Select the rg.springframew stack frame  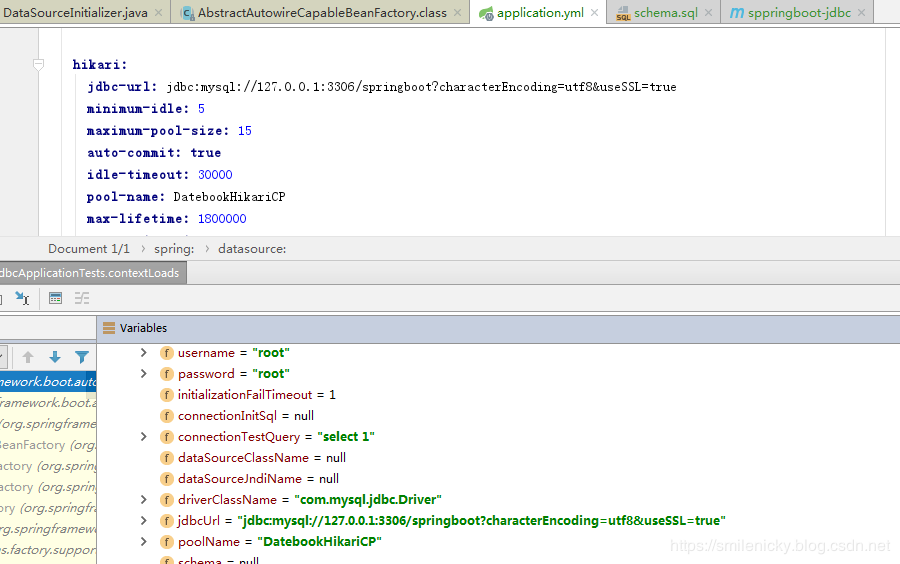pyautogui.click(x=48, y=529)
